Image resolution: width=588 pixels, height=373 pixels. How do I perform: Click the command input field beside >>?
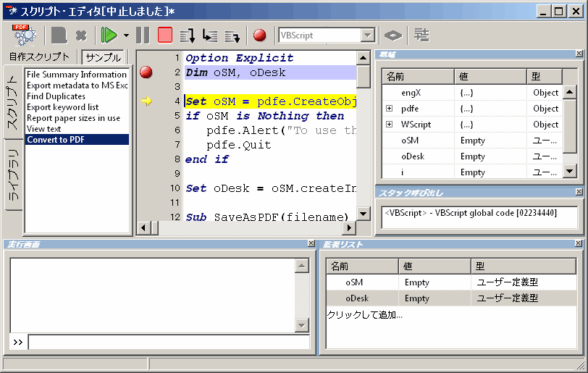click(169, 343)
